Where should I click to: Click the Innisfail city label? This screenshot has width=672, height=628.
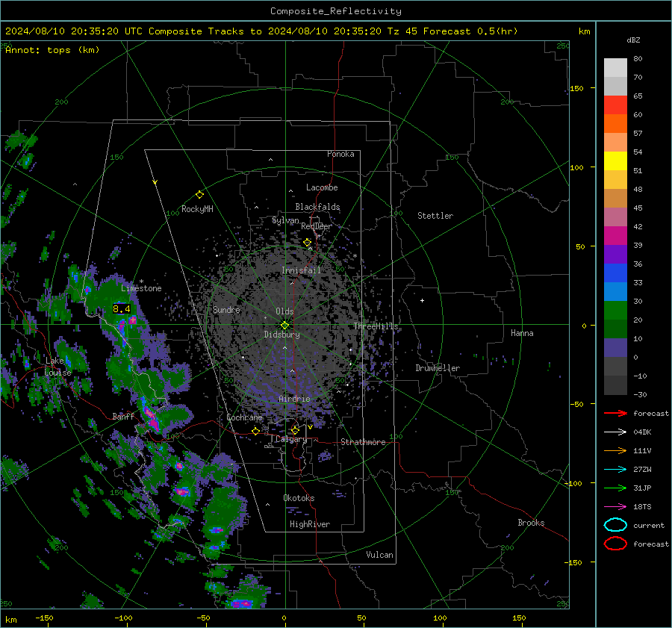(x=301, y=270)
